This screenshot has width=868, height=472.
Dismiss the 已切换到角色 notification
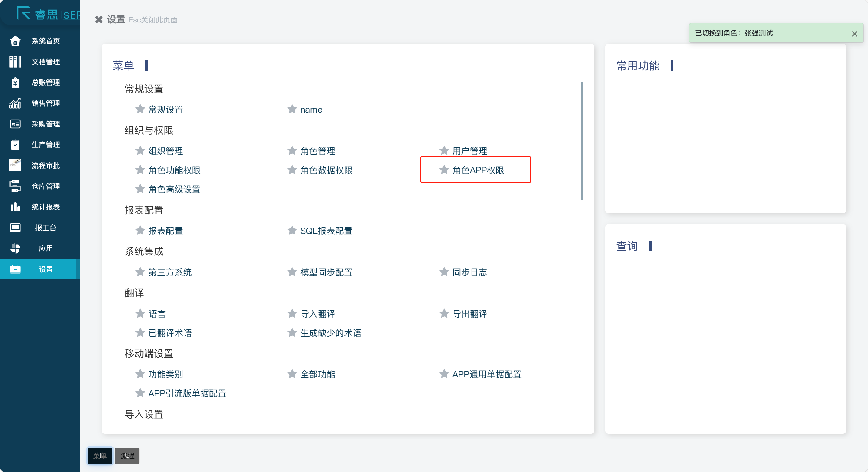point(854,34)
